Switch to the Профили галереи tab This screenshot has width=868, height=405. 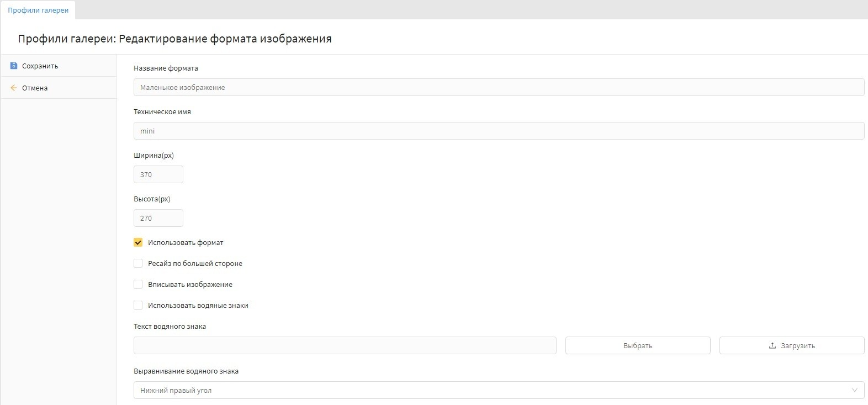(x=38, y=10)
